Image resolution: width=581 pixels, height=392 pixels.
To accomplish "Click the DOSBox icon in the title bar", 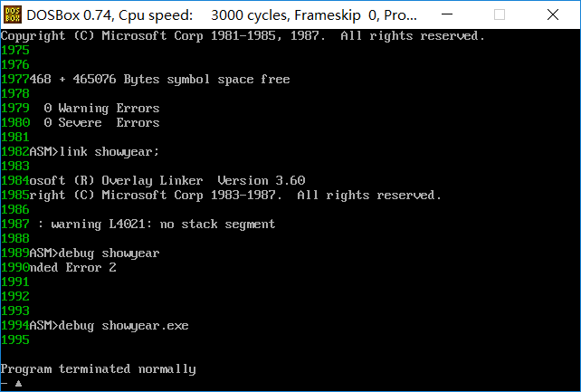I will point(13,14).
